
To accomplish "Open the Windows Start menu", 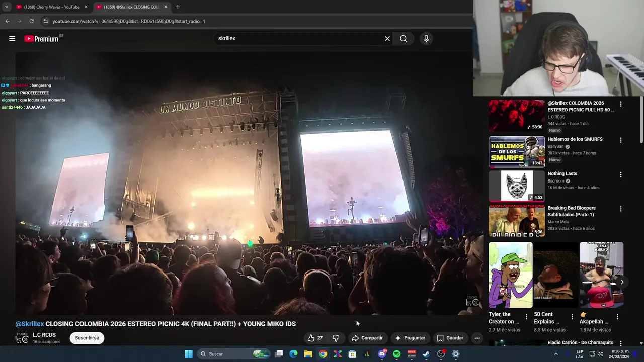I will coord(189,354).
